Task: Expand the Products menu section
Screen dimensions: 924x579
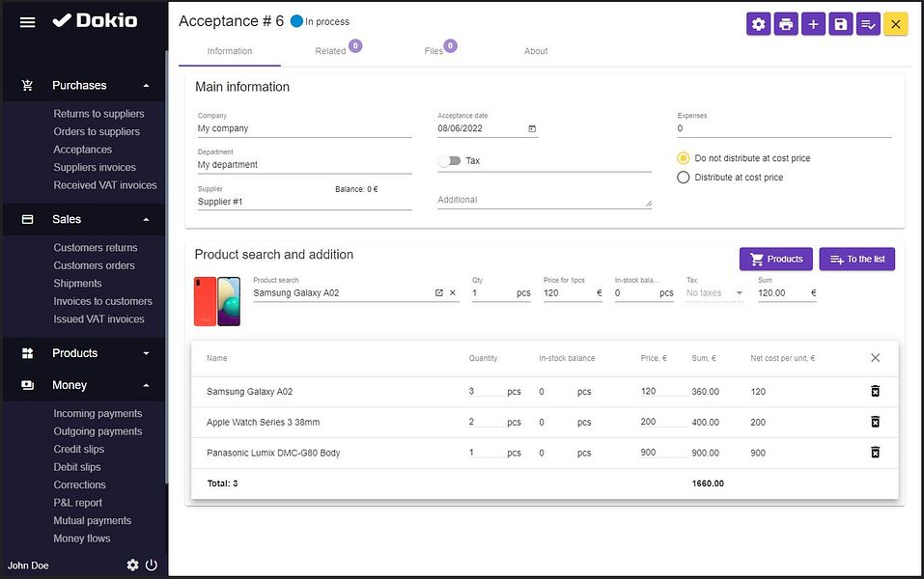Action: tap(146, 353)
